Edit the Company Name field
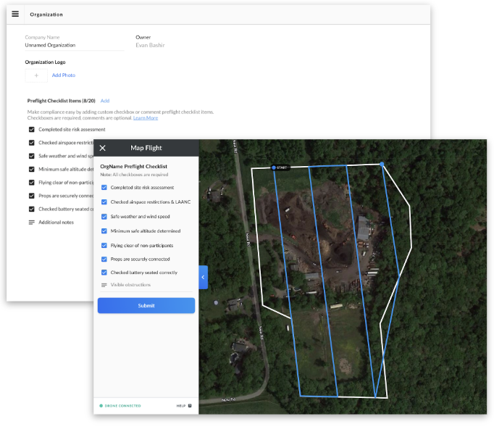Image resolution: width=494 pixels, height=448 pixels. pos(75,46)
